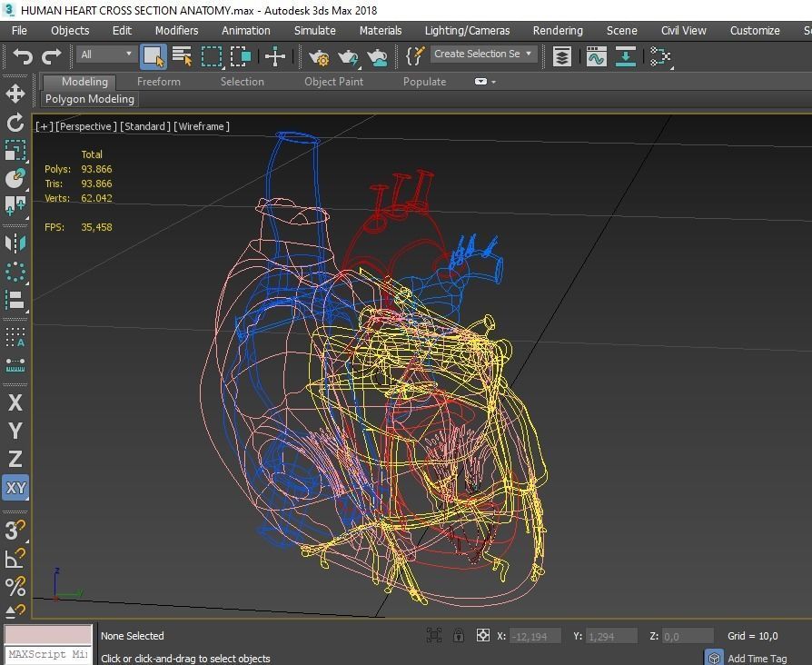Screen dimensions: 812x665
Task: Open the Lighting/Cameras menu
Action: [467, 31]
